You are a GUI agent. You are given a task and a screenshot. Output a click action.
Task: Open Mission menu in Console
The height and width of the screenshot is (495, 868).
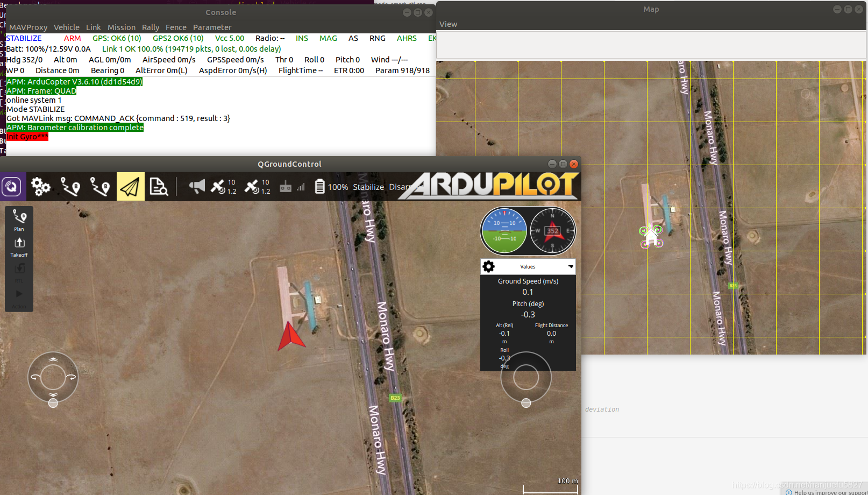[x=122, y=27]
